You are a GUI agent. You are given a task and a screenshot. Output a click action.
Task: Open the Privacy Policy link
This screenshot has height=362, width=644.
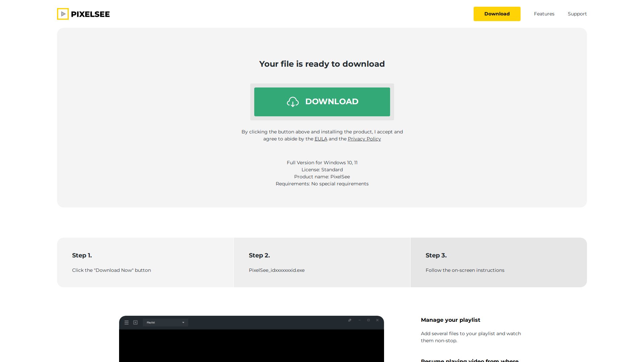click(364, 139)
